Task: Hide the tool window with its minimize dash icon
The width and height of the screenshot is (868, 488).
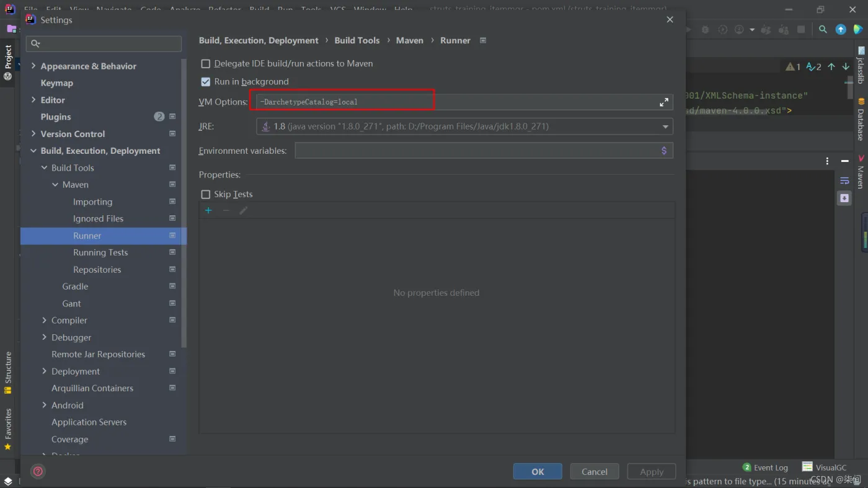Action: (x=844, y=161)
